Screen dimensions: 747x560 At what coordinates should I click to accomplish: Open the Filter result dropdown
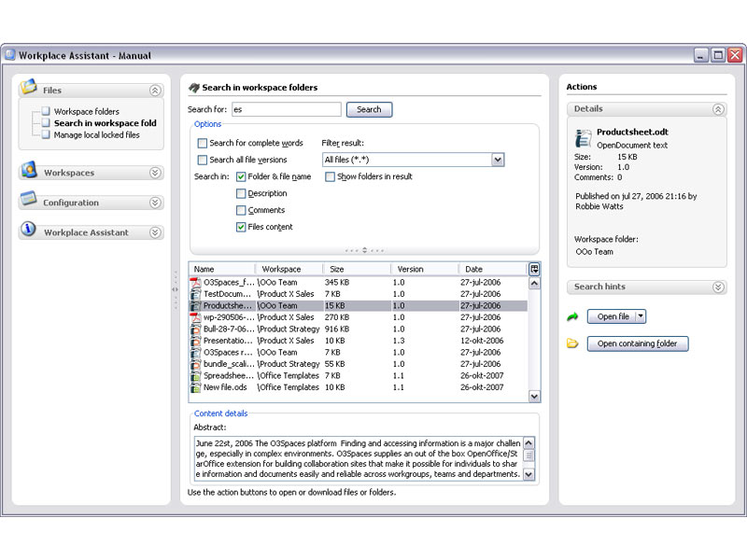498,160
